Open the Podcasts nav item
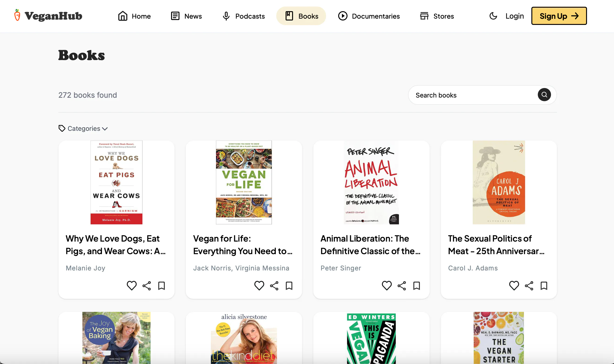Image resolution: width=614 pixels, height=364 pixels. (x=244, y=16)
